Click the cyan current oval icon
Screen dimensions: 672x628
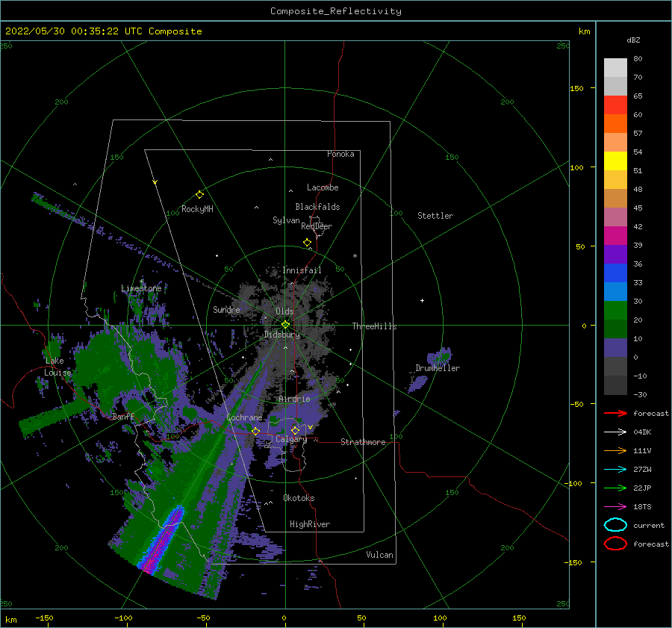tap(615, 525)
